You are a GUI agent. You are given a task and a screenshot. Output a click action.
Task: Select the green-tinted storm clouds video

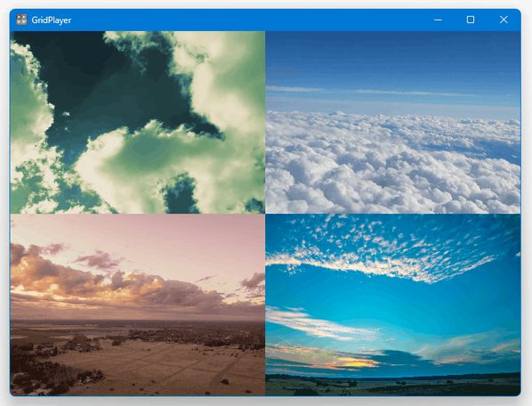point(138,122)
